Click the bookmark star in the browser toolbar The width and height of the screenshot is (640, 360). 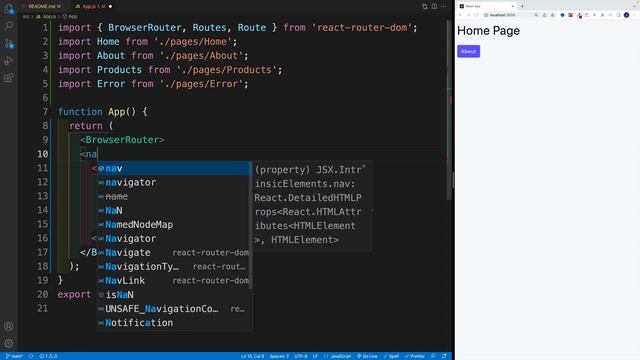[552, 15]
